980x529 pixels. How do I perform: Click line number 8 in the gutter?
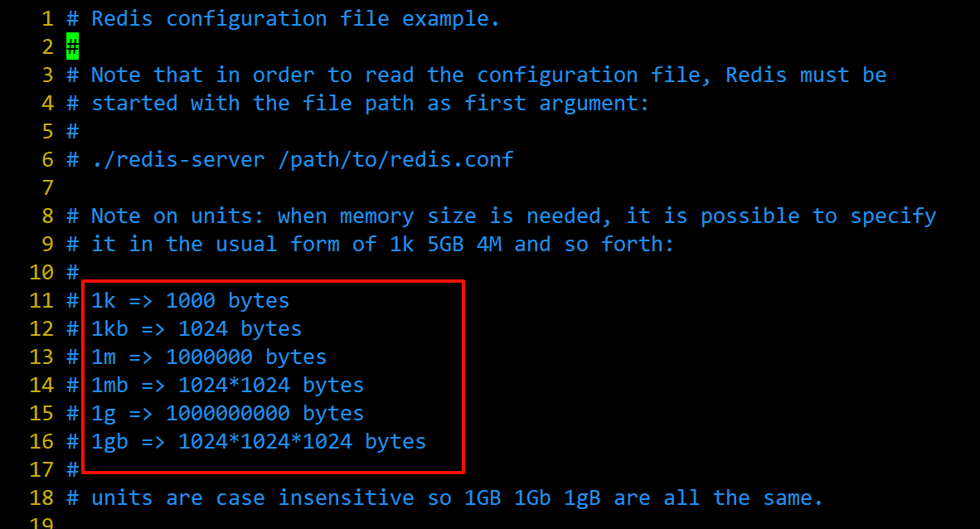[x=47, y=216]
